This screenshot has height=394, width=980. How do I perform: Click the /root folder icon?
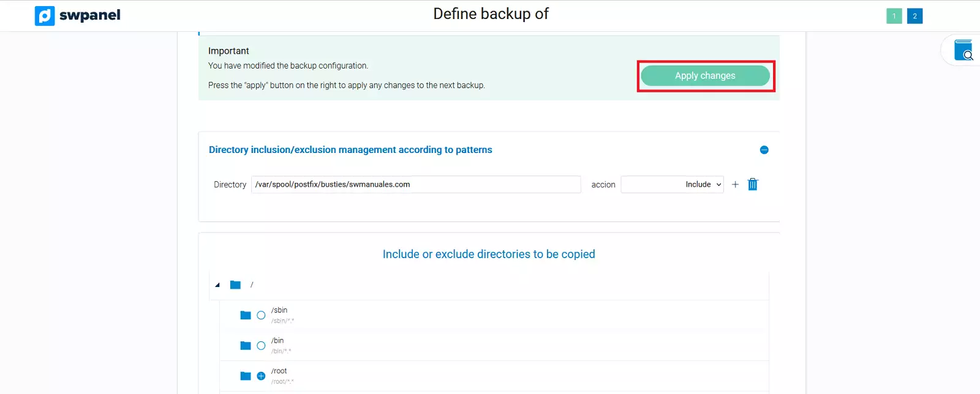click(246, 376)
